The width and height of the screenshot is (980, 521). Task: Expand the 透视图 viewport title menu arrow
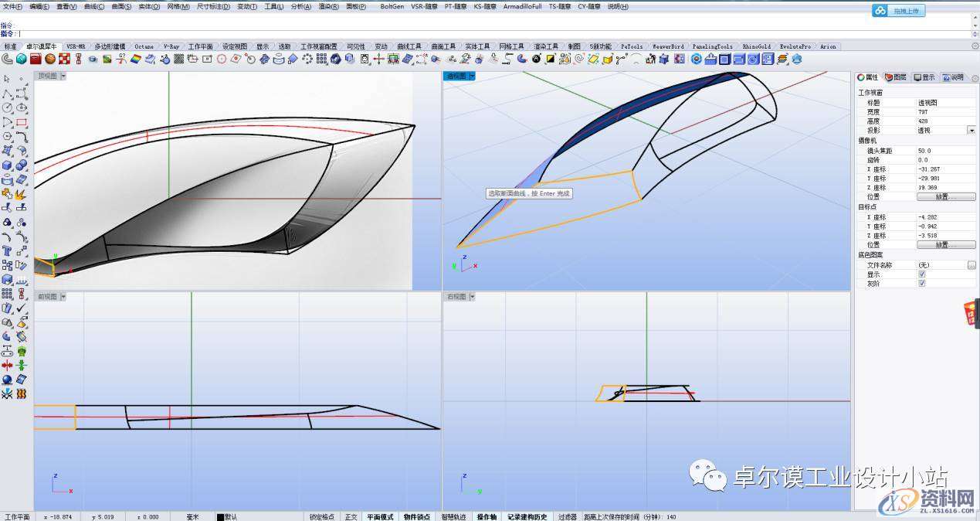pyautogui.click(x=472, y=76)
